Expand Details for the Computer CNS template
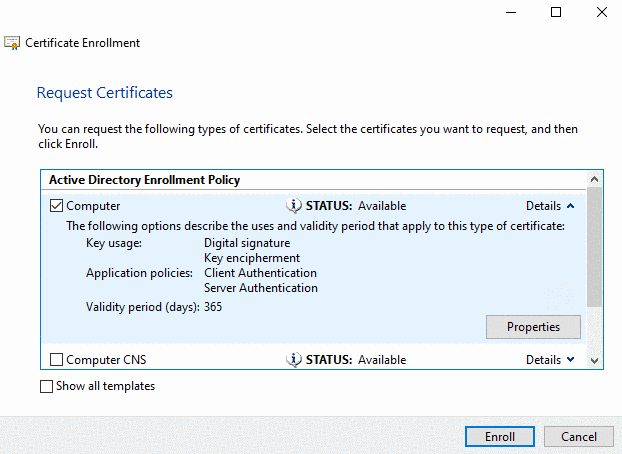 550,360
